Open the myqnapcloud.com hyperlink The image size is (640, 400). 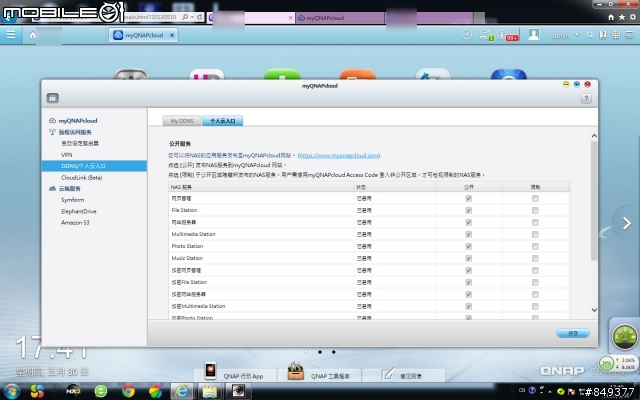tap(339, 156)
